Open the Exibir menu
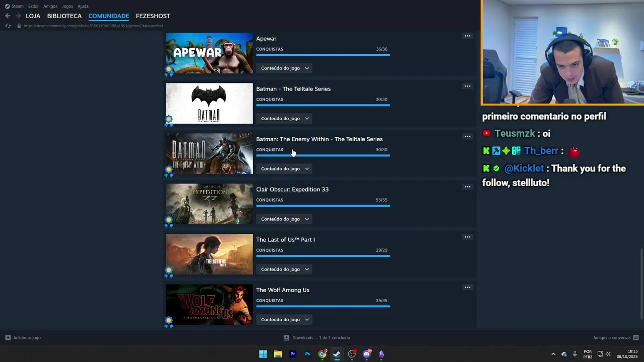This screenshot has width=644, height=362. pyautogui.click(x=33, y=6)
